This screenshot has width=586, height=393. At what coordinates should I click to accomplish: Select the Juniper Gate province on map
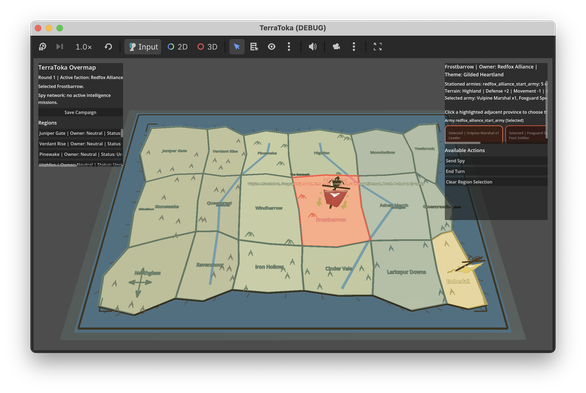tap(174, 151)
